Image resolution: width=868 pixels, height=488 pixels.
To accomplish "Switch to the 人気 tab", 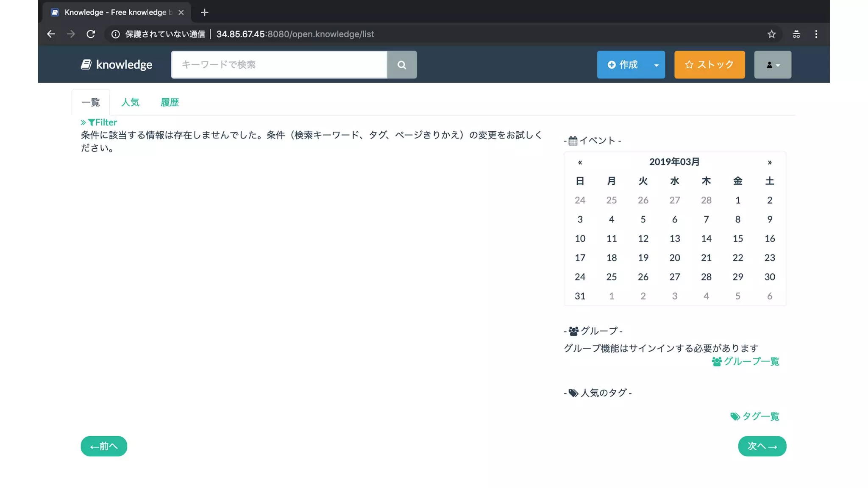I will tap(130, 103).
